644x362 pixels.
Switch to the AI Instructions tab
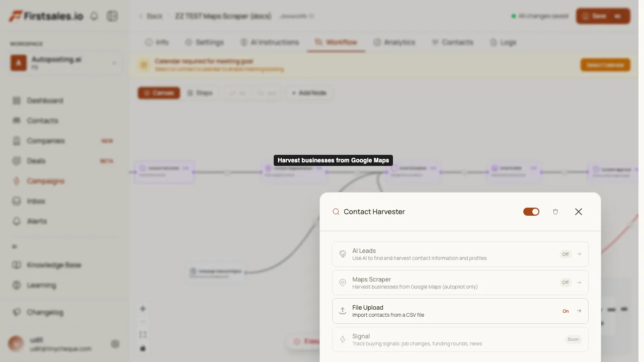tap(269, 42)
